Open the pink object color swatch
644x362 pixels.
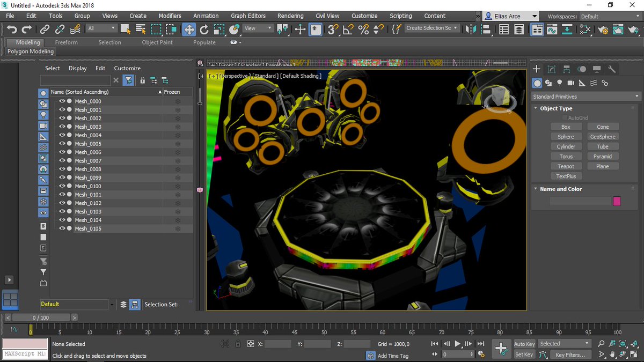[617, 201]
